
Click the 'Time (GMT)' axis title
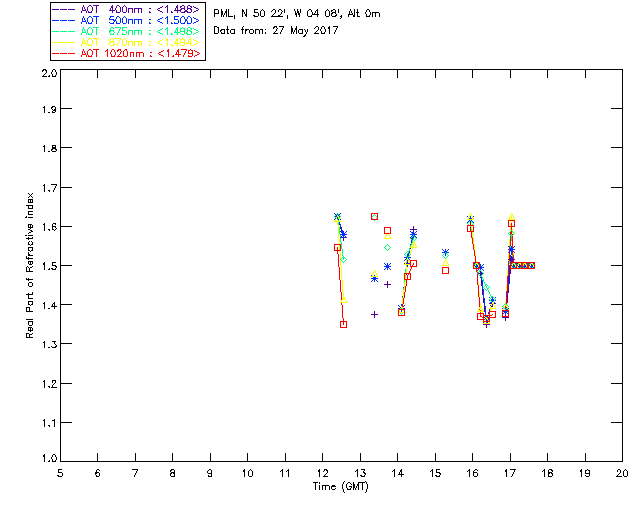(340, 487)
